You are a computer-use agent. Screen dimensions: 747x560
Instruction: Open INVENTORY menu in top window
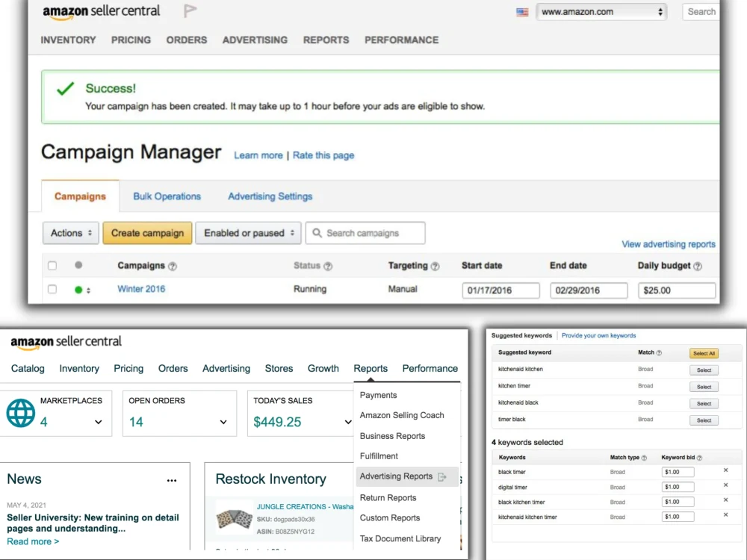click(x=68, y=40)
